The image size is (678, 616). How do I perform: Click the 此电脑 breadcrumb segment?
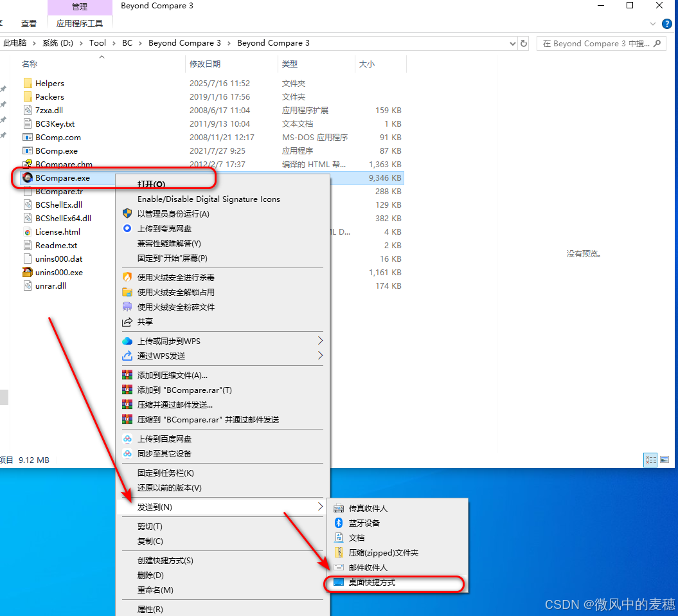(15, 43)
